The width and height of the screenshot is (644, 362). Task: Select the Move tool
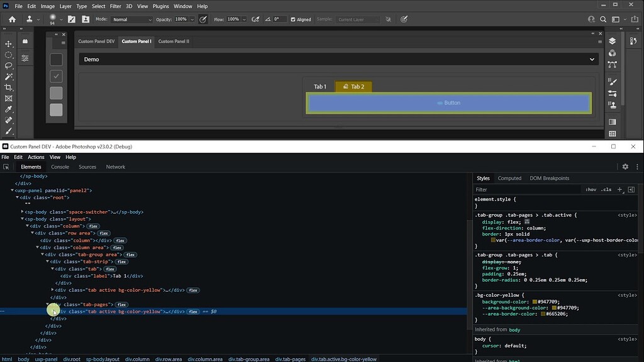8,45
